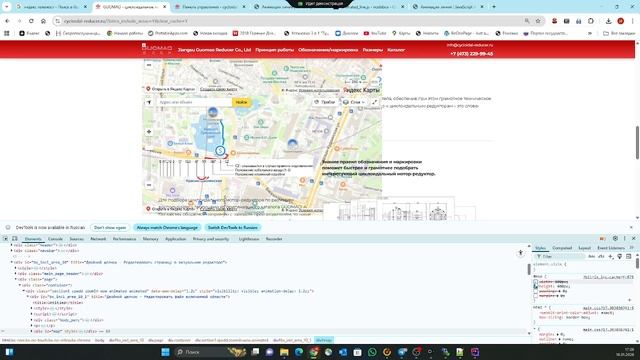
Task: Switch to accessibility tree view icon
Action: click(x=520, y=253)
